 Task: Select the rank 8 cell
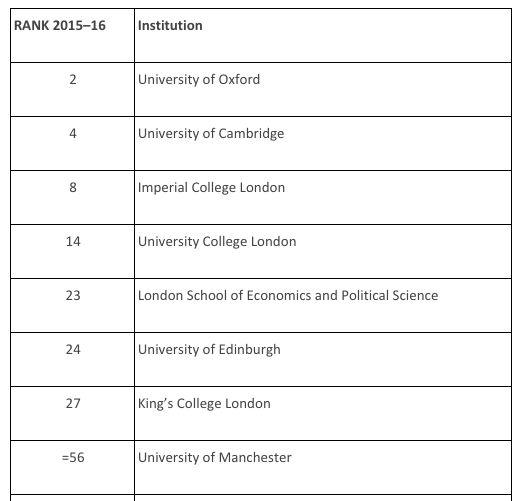click(x=72, y=198)
